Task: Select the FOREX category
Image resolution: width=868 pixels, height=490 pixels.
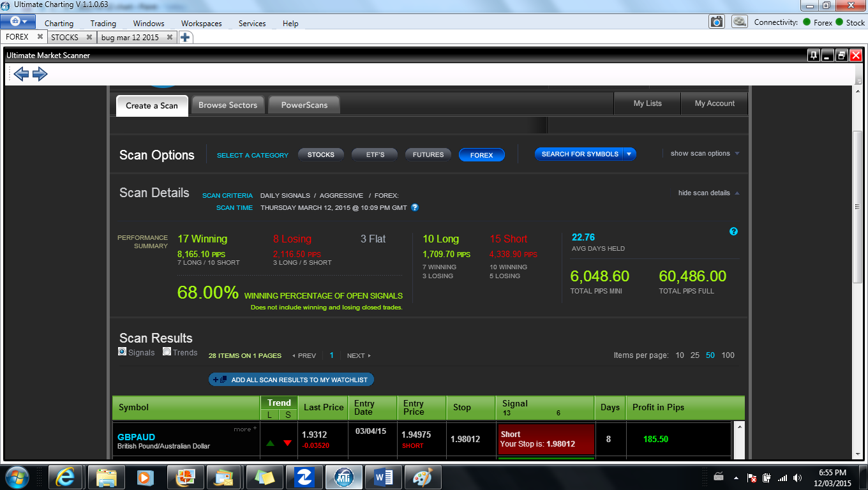Action: [482, 155]
